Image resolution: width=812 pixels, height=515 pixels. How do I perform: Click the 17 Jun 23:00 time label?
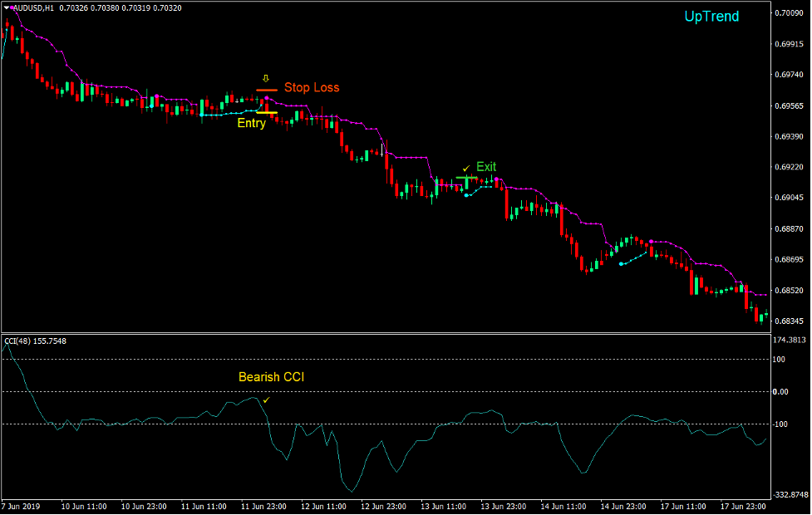(743, 506)
